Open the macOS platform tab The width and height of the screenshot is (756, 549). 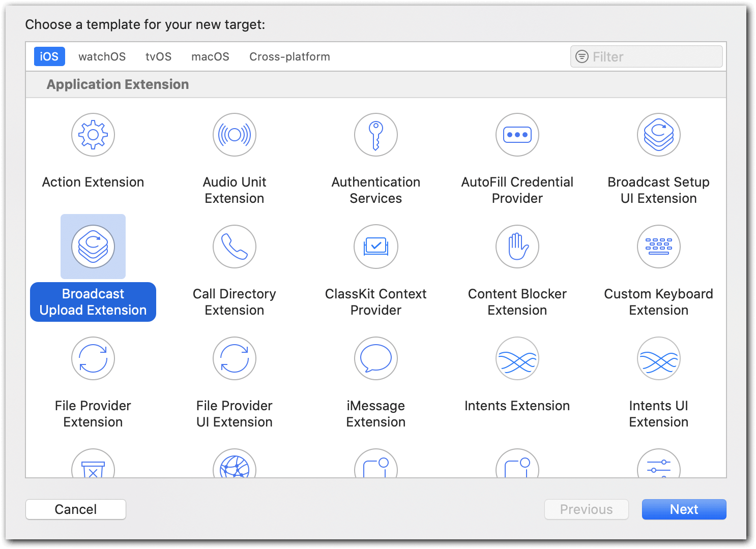(210, 56)
